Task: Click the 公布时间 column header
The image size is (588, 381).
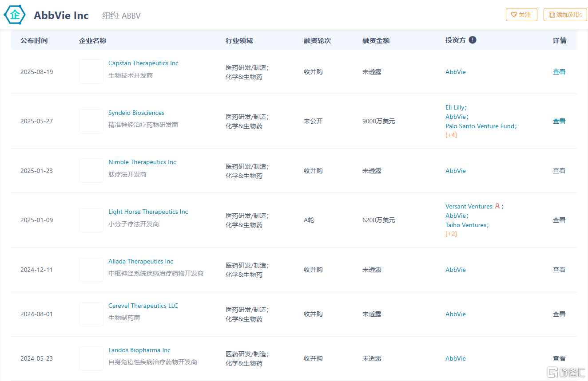Action: click(x=34, y=40)
